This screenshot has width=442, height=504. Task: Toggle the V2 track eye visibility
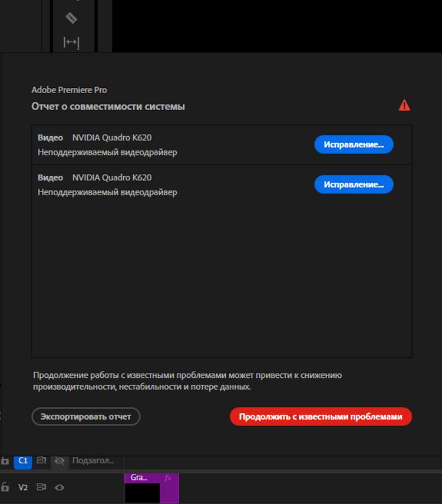pyautogui.click(x=60, y=487)
